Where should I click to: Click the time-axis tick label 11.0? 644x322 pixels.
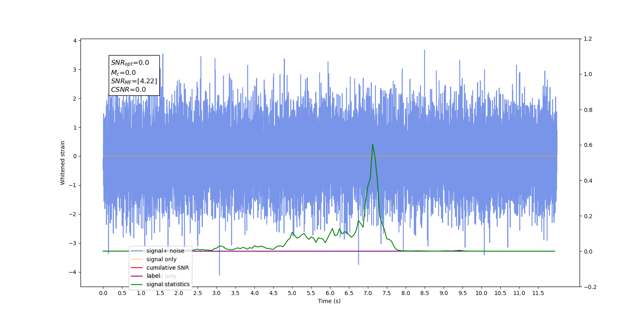[519, 293]
